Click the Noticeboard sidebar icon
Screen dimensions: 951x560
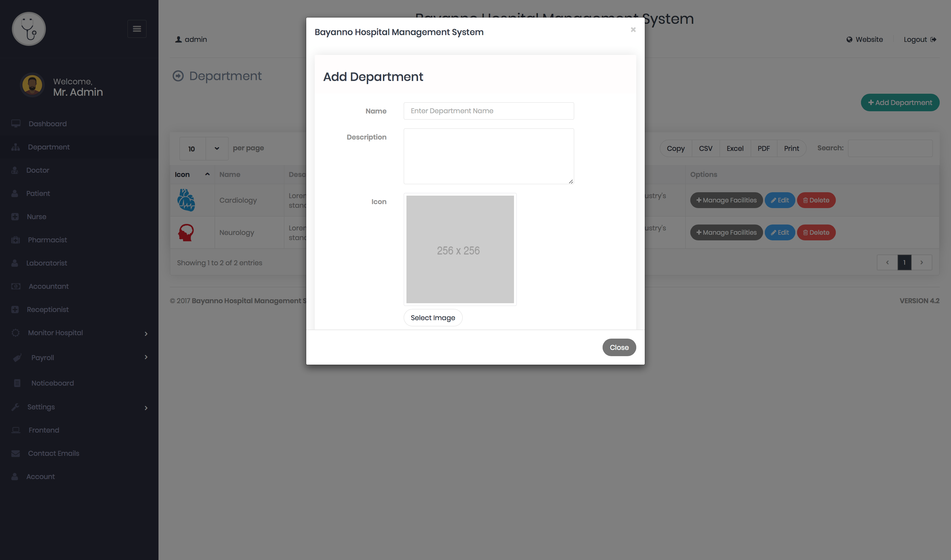(x=17, y=383)
